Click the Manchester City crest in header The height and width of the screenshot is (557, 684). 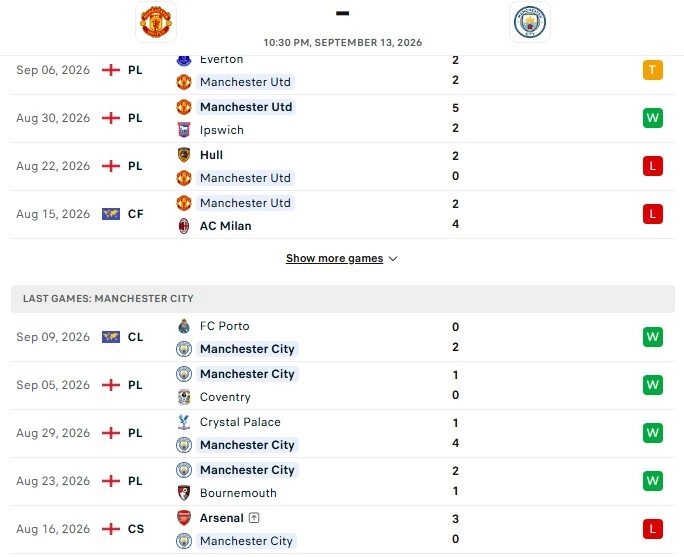[530, 22]
